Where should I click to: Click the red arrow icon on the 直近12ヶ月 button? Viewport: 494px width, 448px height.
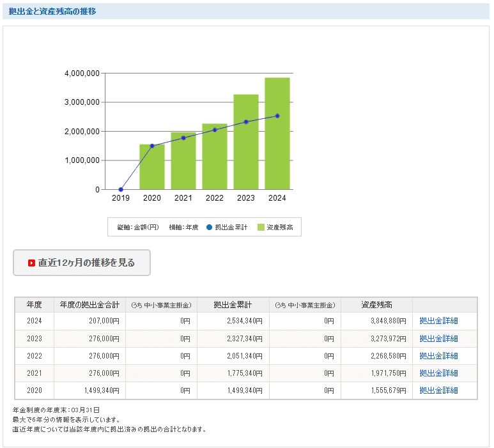(31, 263)
